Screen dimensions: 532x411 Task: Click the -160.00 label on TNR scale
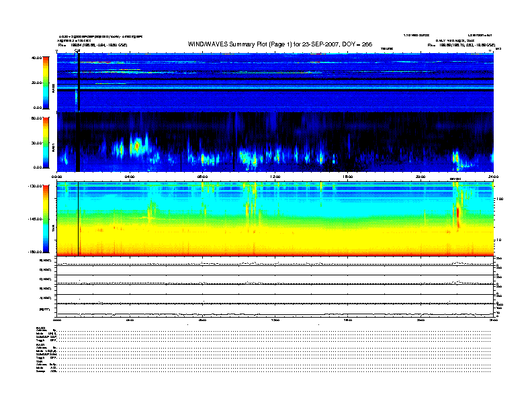(36, 252)
